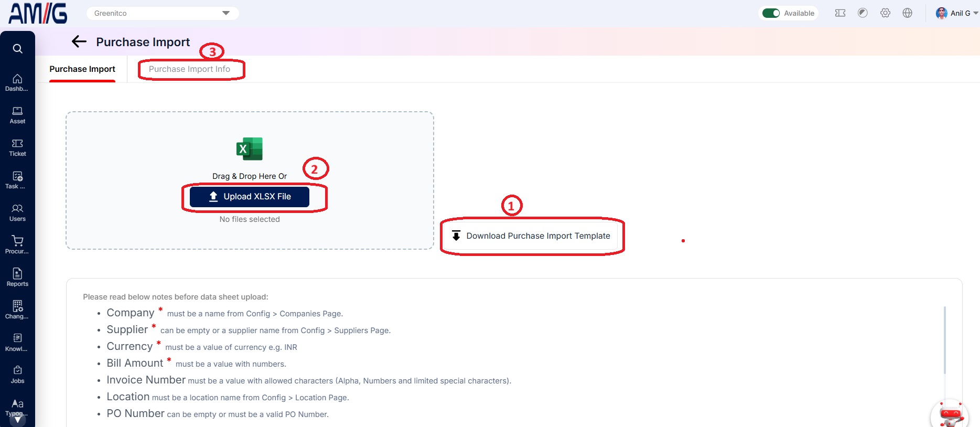Click the "PO Number" field note
Screen dimensions: 980x427
(218, 414)
